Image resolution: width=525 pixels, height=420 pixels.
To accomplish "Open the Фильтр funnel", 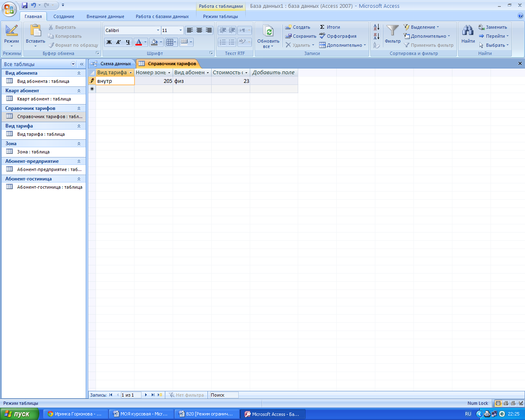I will [x=393, y=34].
